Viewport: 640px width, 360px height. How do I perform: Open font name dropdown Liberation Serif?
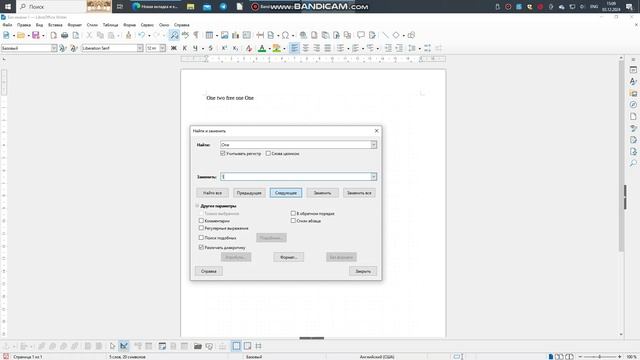point(140,48)
